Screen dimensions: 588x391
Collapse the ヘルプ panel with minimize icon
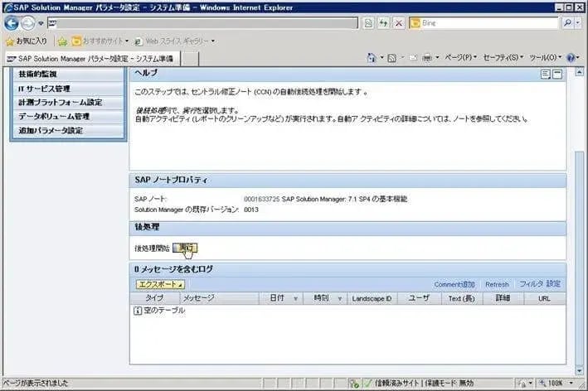click(x=557, y=74)
